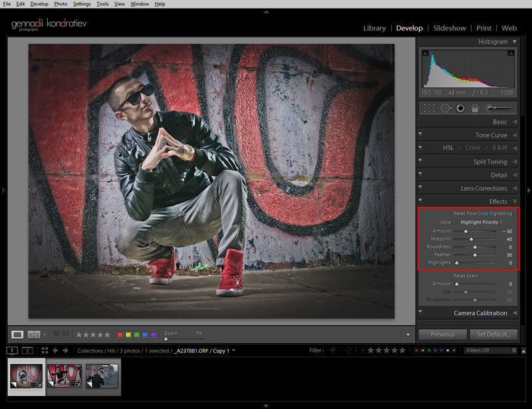Collapse the Histogram panel
Screen dimensions: 532x409
click(x=515, y=42)
